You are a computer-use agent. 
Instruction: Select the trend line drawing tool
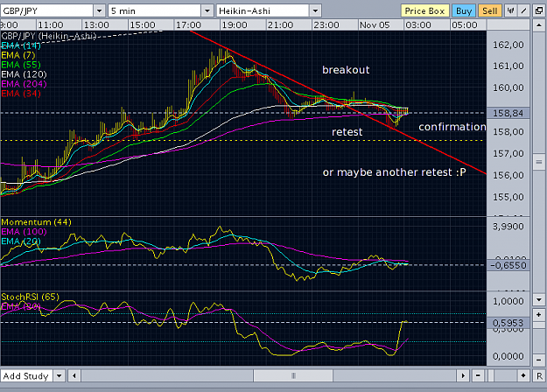click(x=523, y=10)
